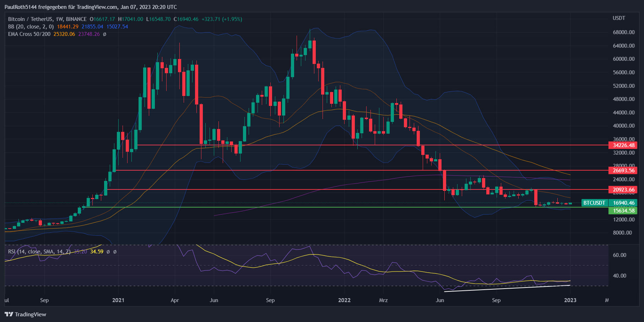
Task: Click the 32000.00 price axis label
Action: coord(624,153)
